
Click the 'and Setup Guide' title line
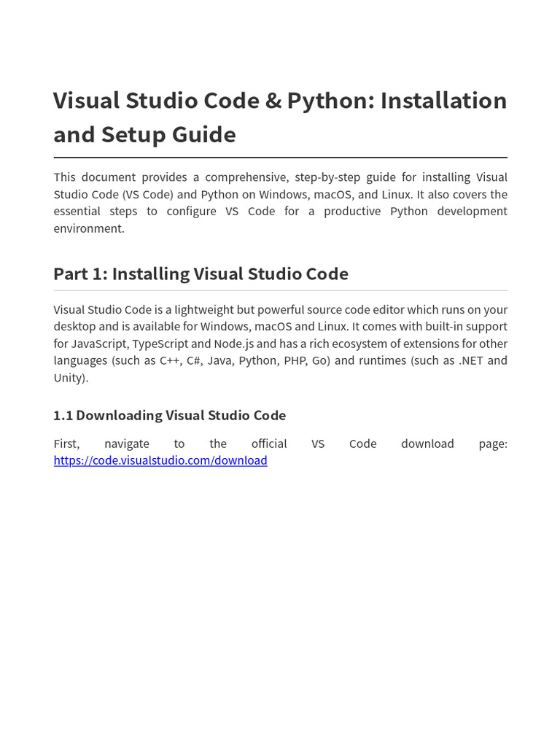click(145, 134)
